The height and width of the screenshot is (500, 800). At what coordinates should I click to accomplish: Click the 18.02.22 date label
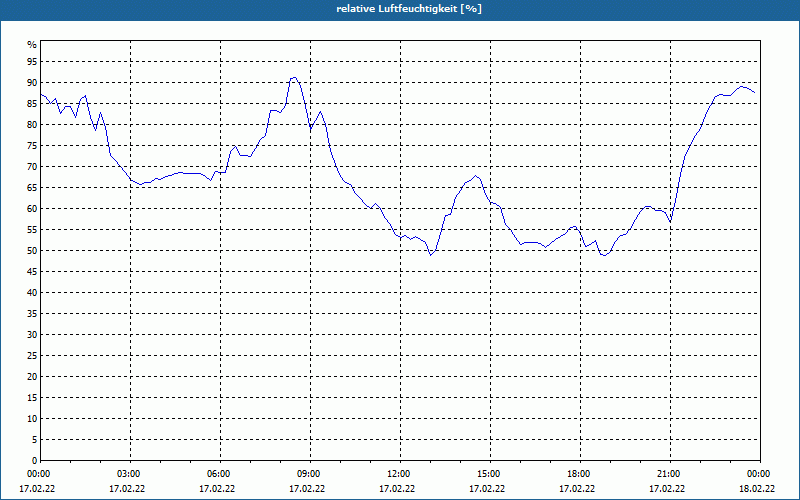[x=757, y=489]
